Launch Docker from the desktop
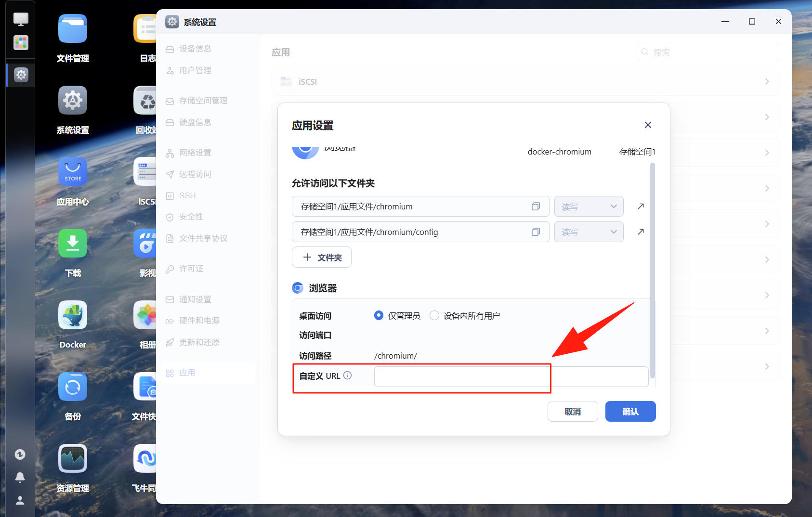812x517 pixels. pos(73,315)
